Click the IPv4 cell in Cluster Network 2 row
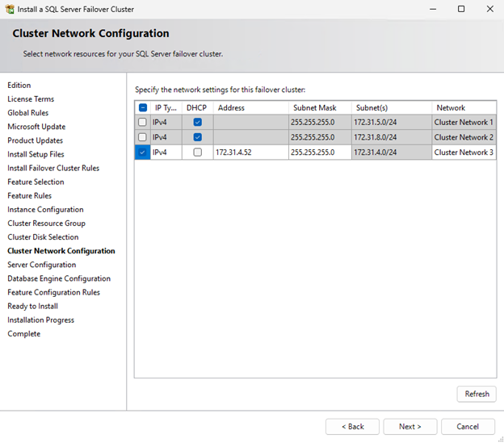 point(166,137)
